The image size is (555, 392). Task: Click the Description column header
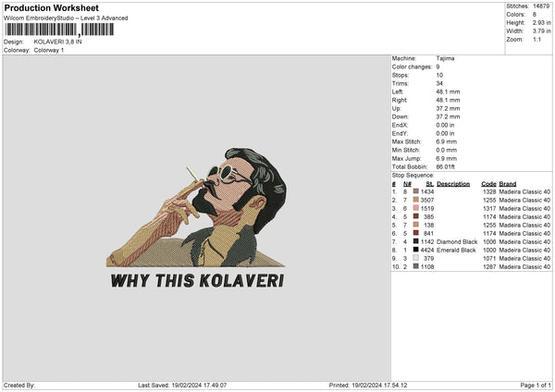453,184
